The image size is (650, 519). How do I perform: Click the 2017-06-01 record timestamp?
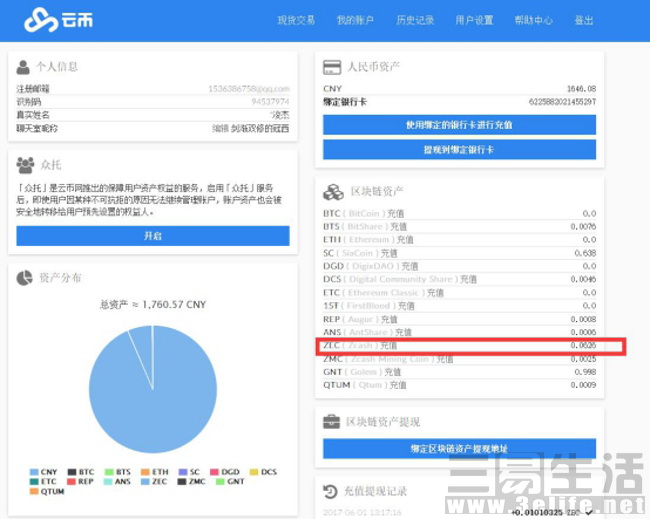pos(362,513)
